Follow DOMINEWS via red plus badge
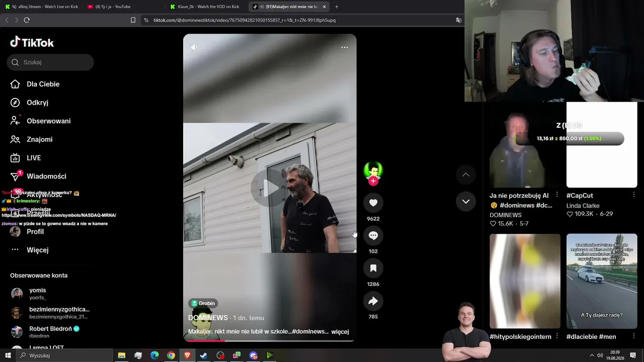The width and height of the screenshot is (644, 362). click(373, 182)
